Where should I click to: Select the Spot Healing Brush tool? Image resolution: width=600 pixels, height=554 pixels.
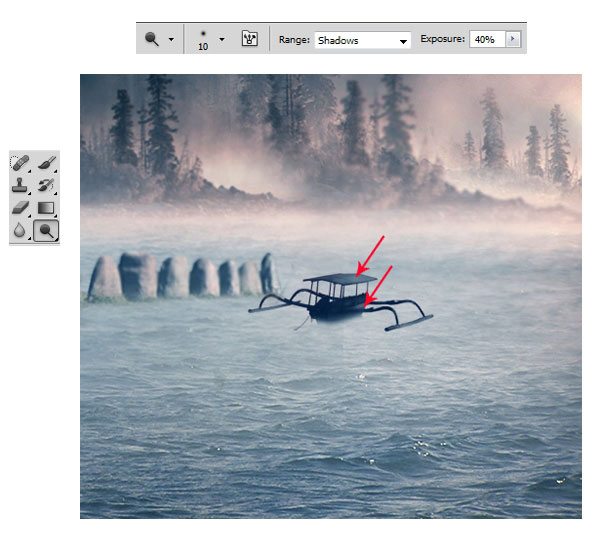coord(20,163)
